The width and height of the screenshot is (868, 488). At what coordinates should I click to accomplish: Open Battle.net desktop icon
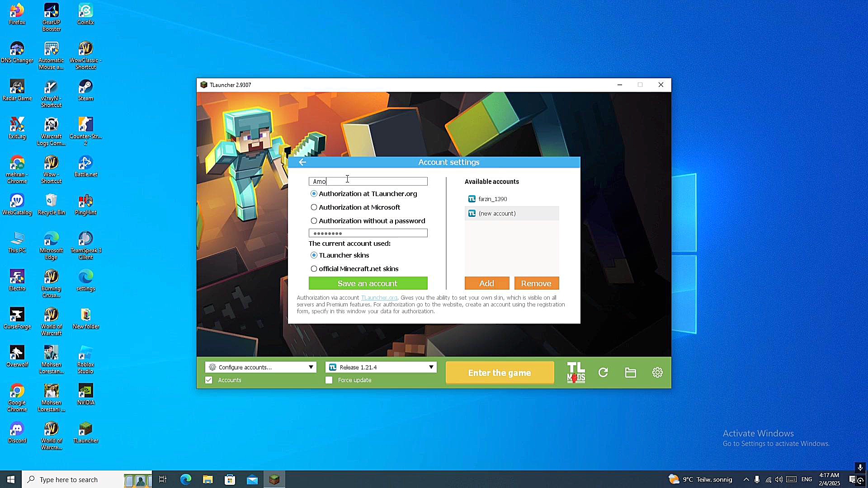click(85, 166)
